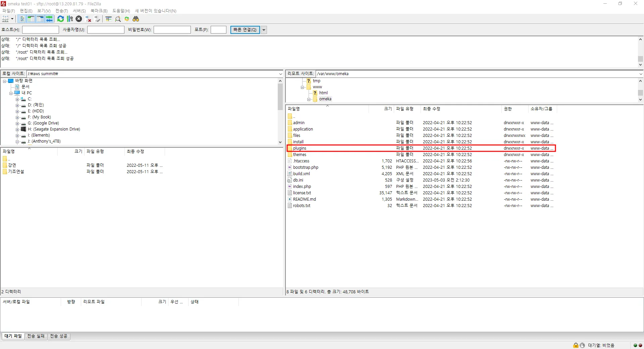Screen dimensions: 644x349
Task: Switch to the 전송 실패 tab
Action: click(x=36, y=336)
